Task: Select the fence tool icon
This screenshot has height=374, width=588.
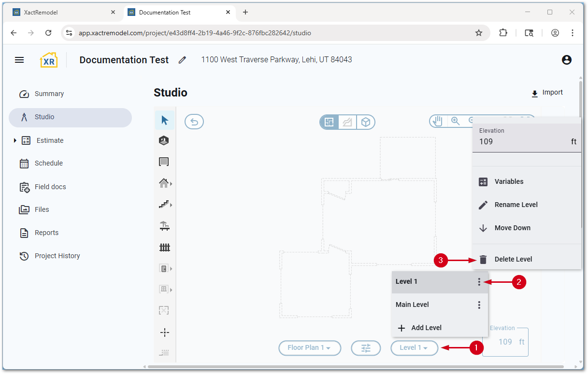Action: pyautogui.click(x=165, y=248)
